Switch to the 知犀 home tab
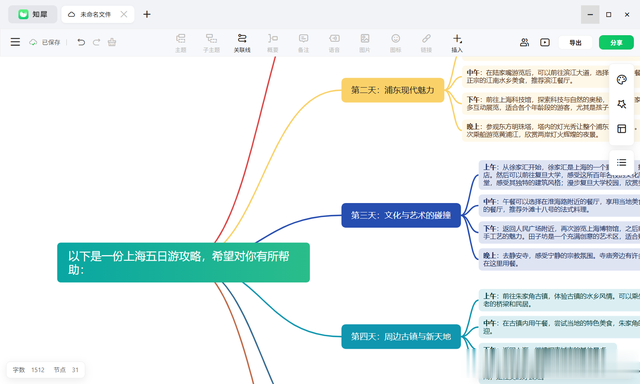 pos(33,14)
